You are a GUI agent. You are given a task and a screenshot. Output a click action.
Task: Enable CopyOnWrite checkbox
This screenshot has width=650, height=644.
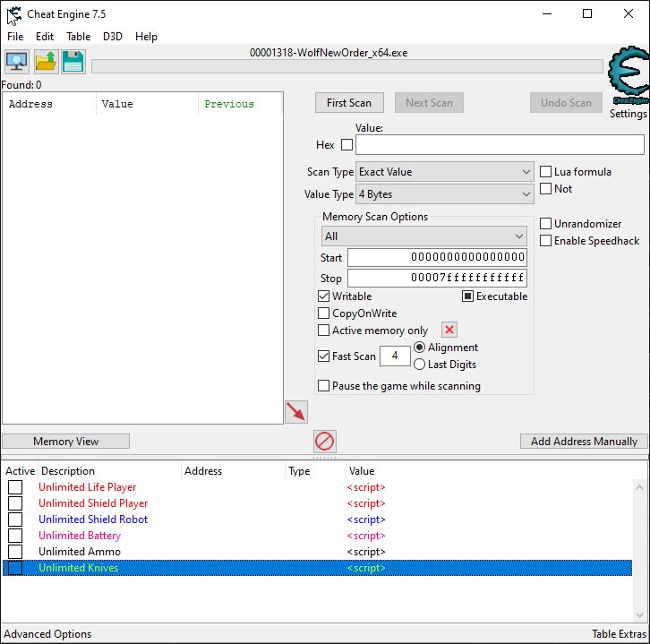(323, 313)
